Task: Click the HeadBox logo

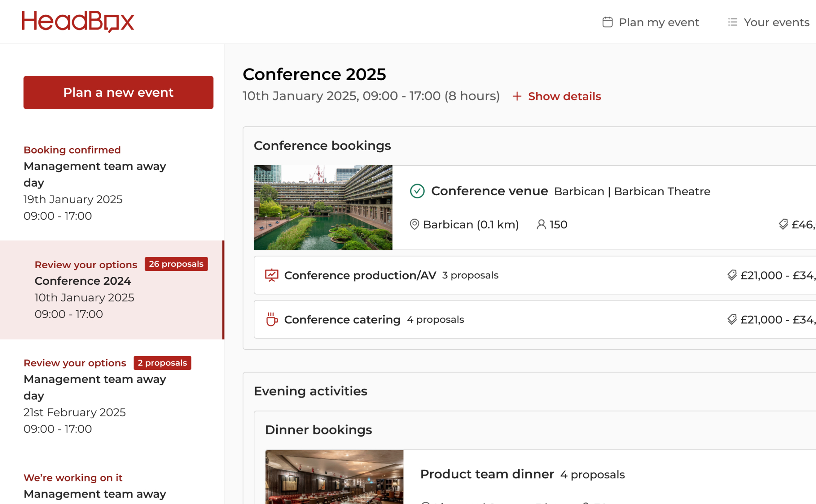Action: point(78,21)
